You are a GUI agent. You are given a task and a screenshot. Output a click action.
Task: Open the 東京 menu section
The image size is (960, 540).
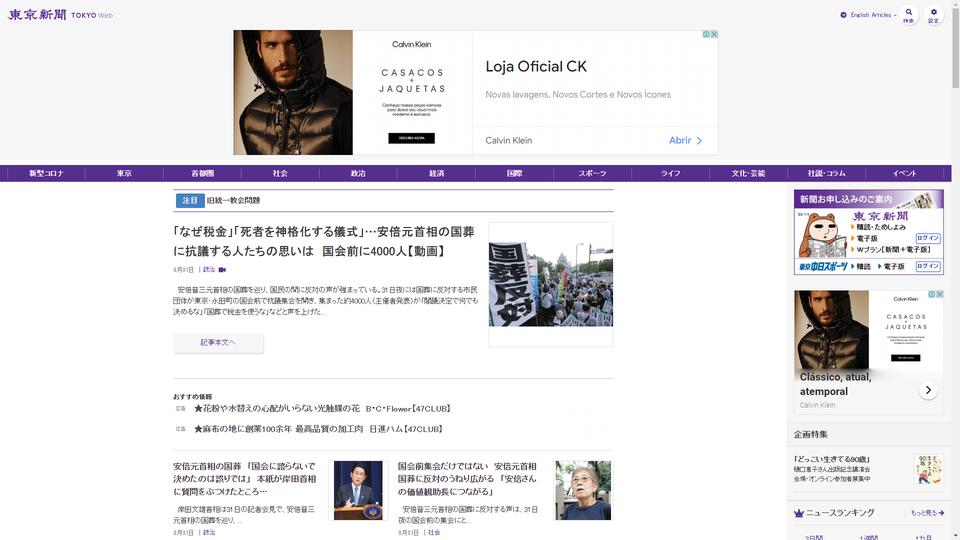tap(124, 173)
